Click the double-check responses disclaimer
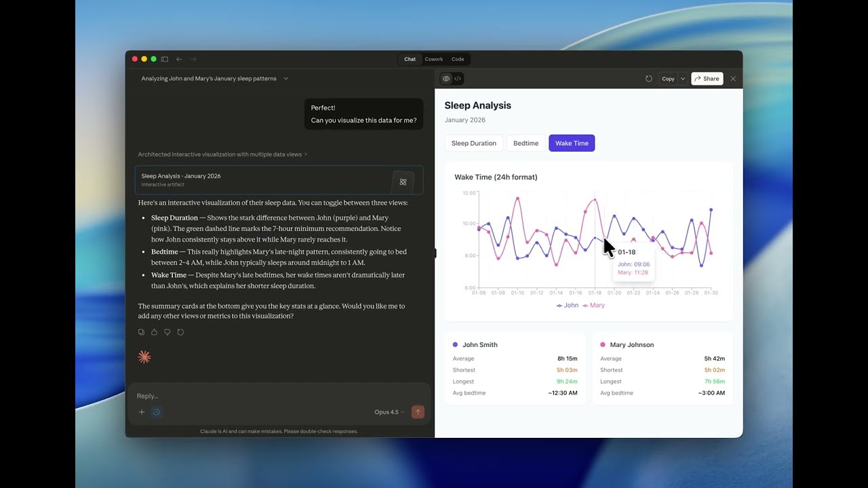 (279, 431)
